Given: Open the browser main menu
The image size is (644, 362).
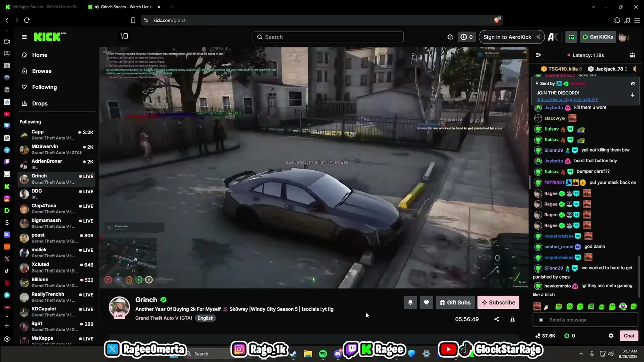Looking at the screenshot, I should (x=637, y=20).
